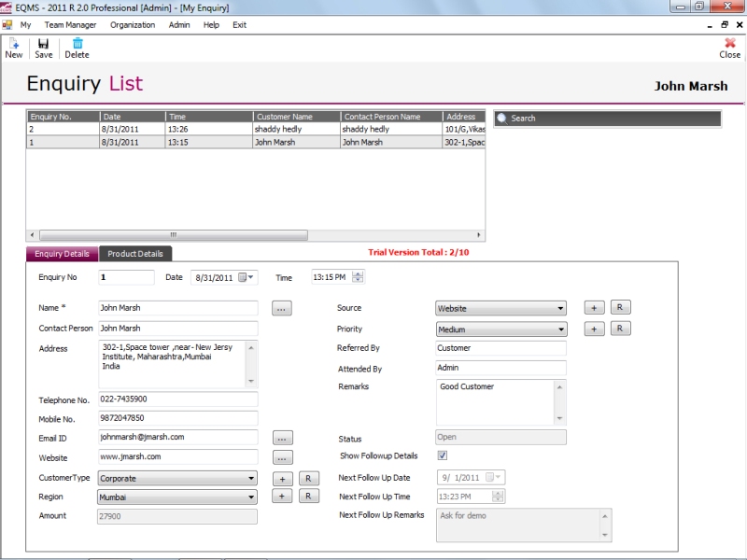Open the Organization menu
This screenshot has width=747, height=560.
[x=133, y=25]
